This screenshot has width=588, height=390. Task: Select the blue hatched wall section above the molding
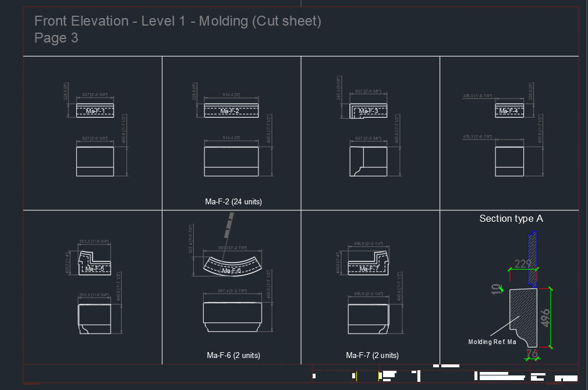coord(533,260)
